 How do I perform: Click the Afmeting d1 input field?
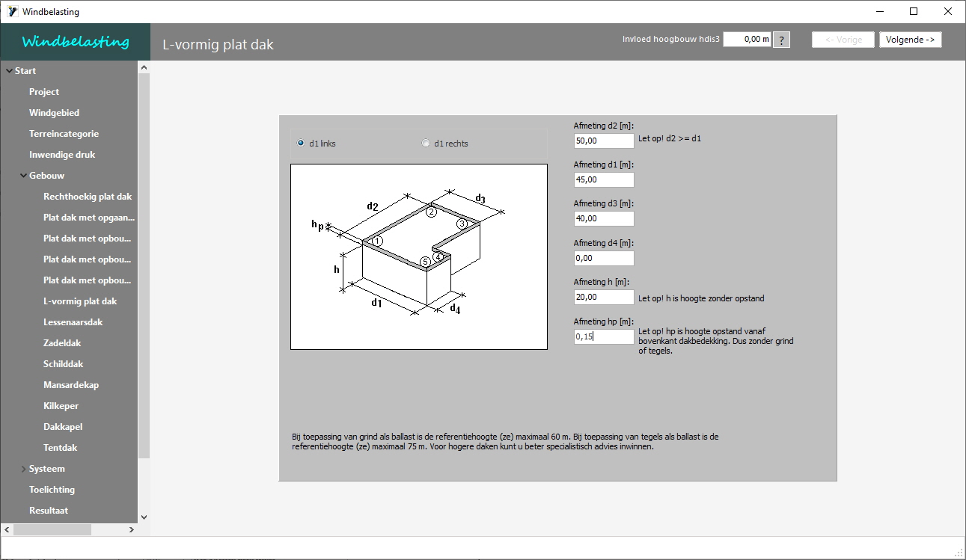click(x=604, y=179)
